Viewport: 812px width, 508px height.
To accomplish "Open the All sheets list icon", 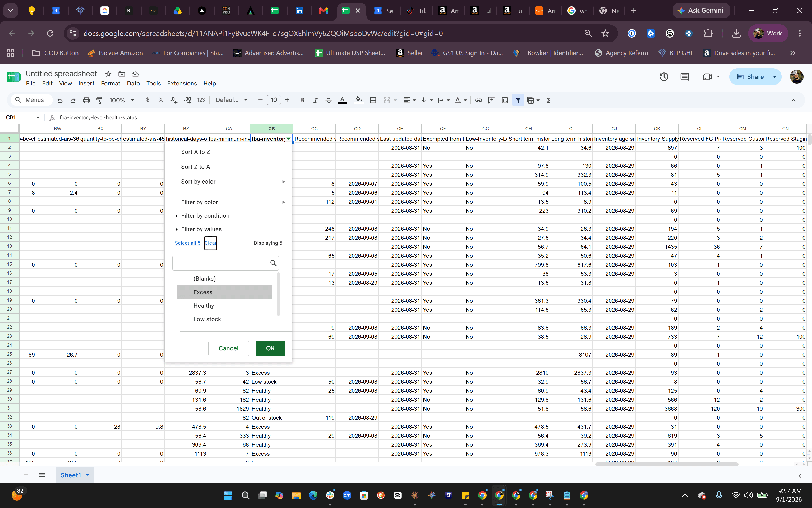I will click(42, 475).
